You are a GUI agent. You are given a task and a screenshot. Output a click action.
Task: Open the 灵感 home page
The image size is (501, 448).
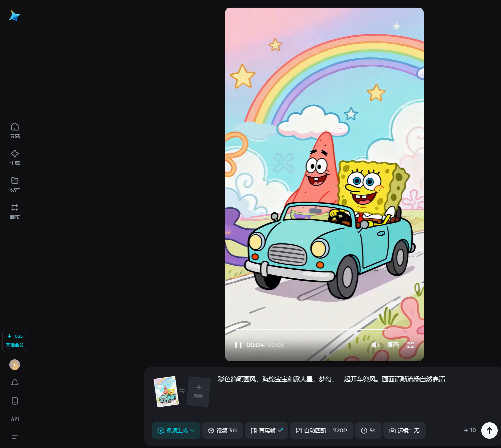coord(15,130)
